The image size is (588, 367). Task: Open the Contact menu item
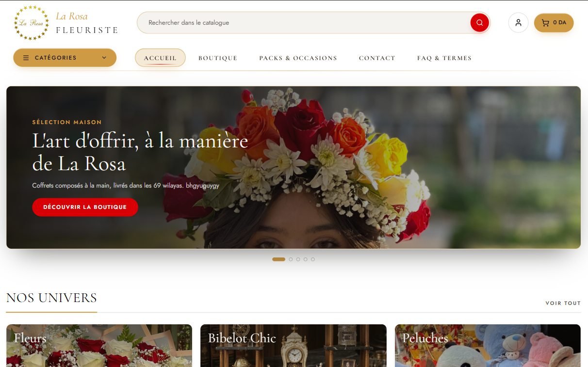tap(377, 58)
